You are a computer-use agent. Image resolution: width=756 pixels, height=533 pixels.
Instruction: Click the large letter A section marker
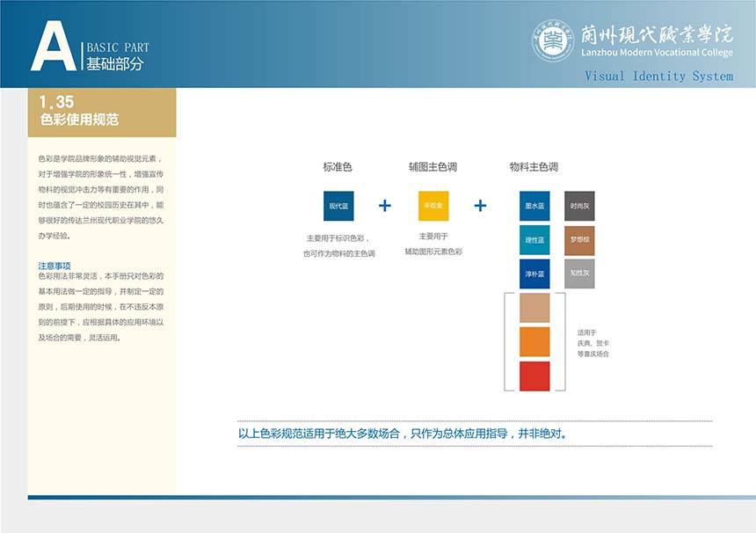pyautogui.click(x=53, y=47)
